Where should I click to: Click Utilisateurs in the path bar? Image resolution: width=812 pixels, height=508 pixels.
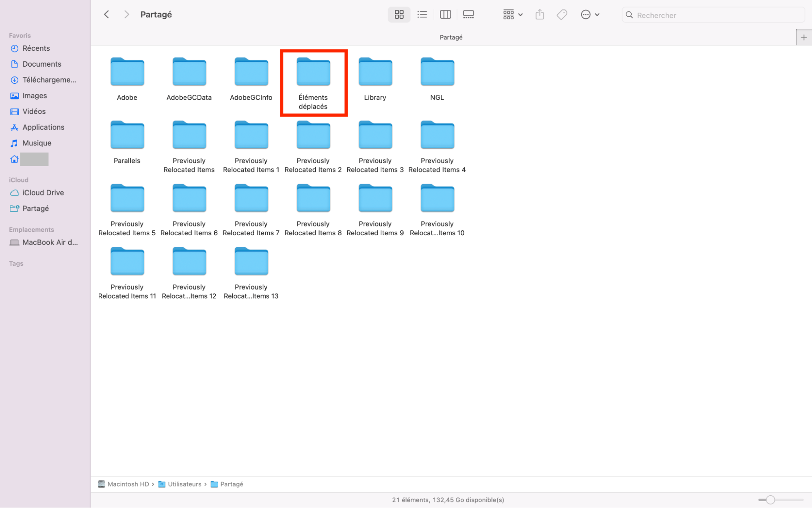[x=180, y=484]
